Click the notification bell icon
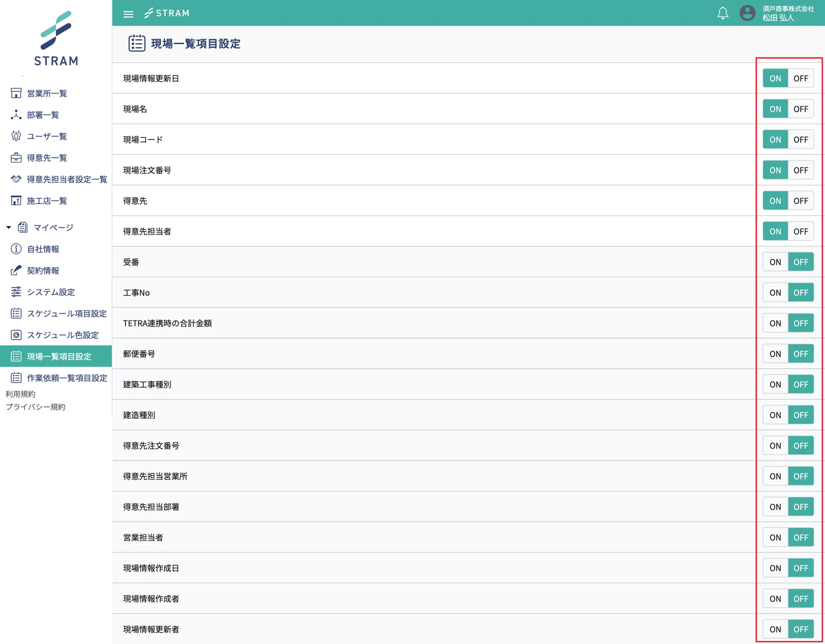Screen dimensions: 825x644 [x=723, y=13]
